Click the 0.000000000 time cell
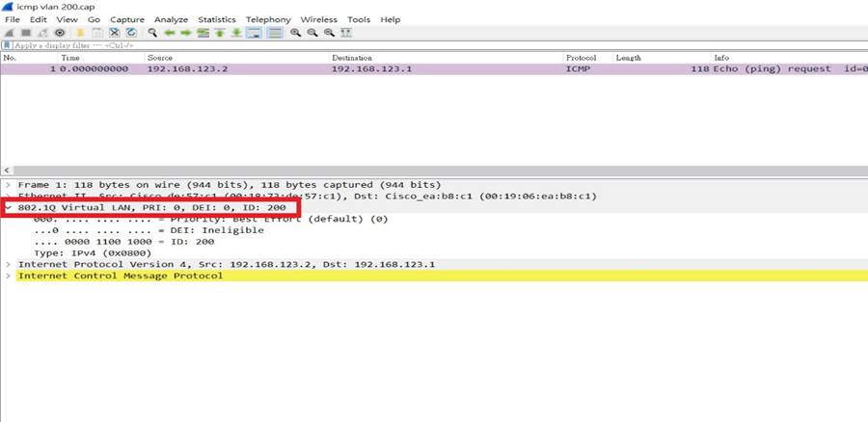Image resolution: width=868 pixels, height=422 pixels. [x=95, y=69]
